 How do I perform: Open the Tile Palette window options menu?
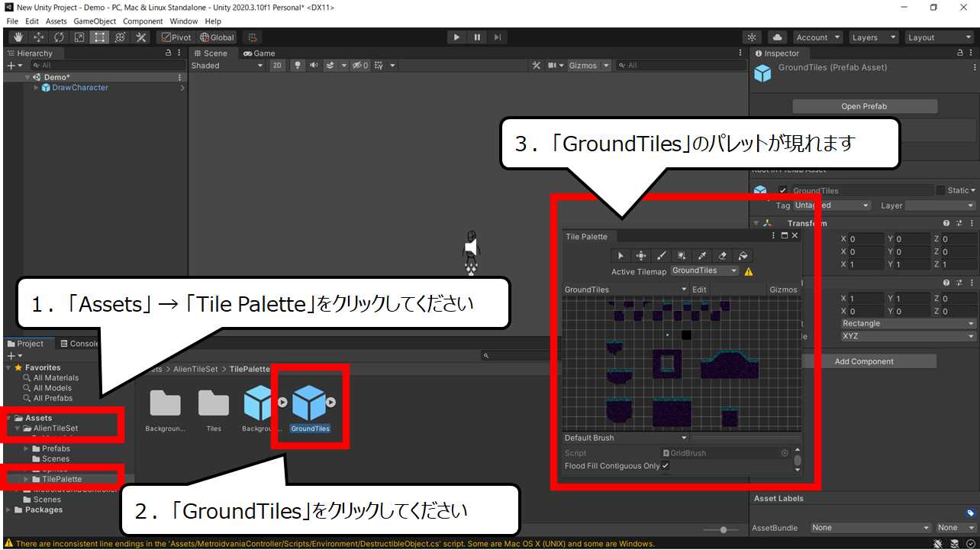[772, 237]
